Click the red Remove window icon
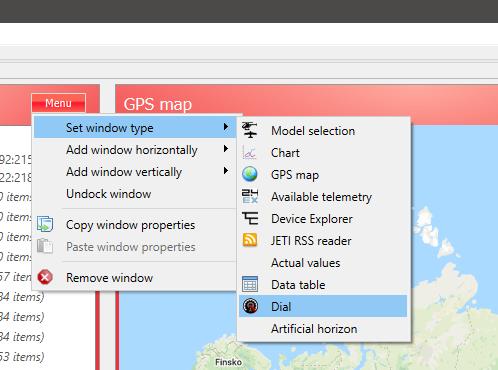This screenshot has width=498, height=370. click(45, 277)
